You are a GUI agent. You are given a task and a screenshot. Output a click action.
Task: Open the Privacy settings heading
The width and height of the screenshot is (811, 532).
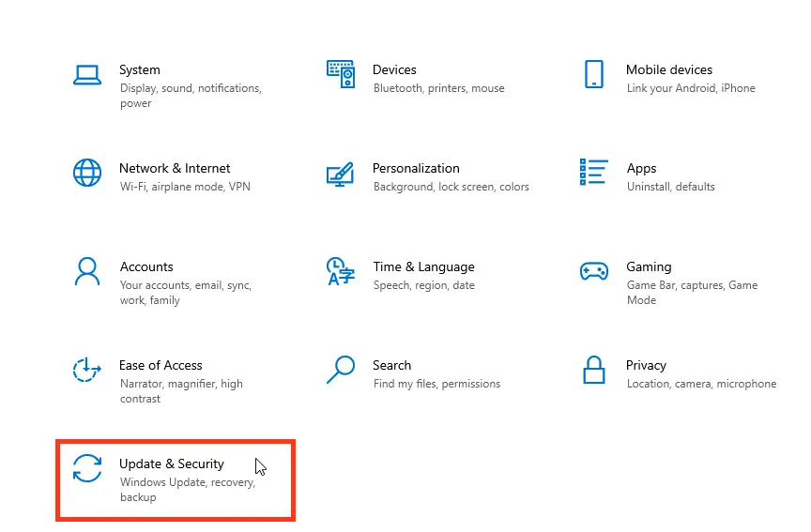[646, 366]
